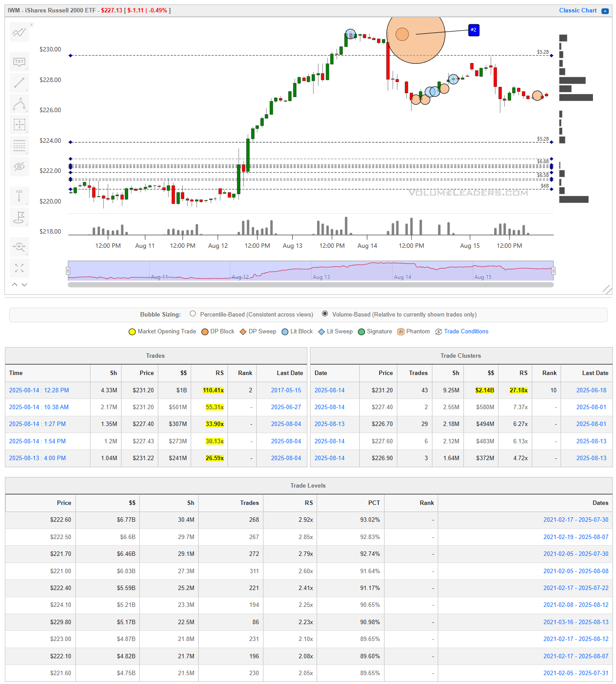Click the light blue bubble atop Aug 13 peak
The image size is (616, 684).
pyautogui.click(x=350, y=34)
